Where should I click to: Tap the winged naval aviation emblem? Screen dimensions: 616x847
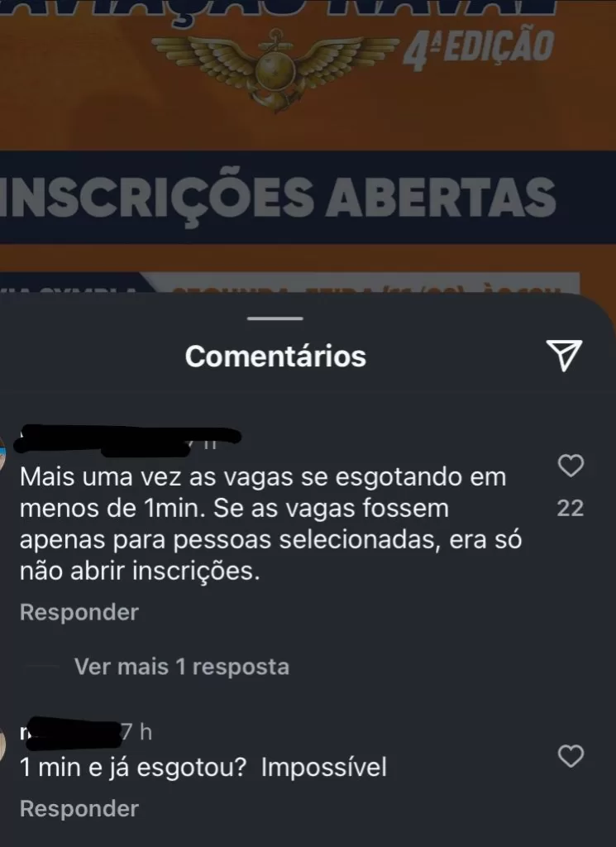point(275,69)
